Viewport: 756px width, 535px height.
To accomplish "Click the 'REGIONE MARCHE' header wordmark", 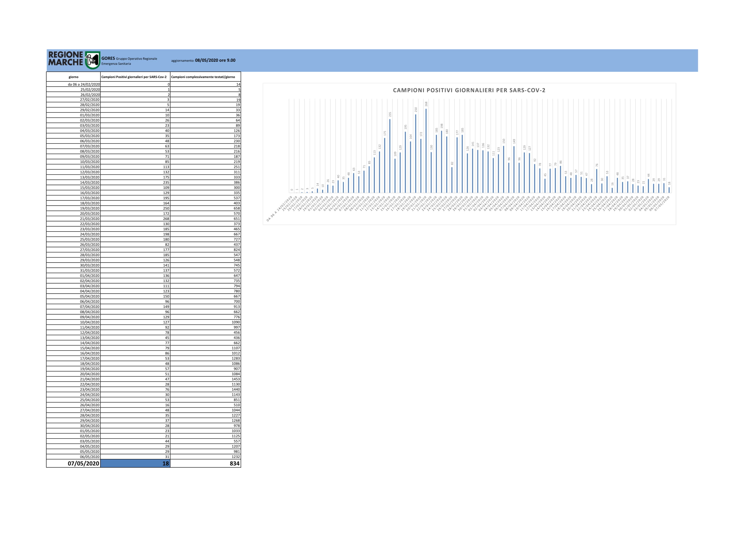I will click(66, 59).
